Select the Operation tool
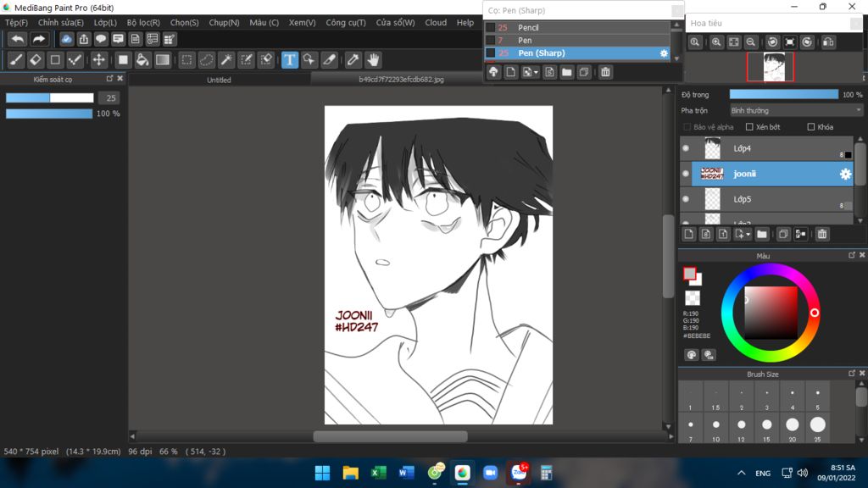 (x=309, y=60)
